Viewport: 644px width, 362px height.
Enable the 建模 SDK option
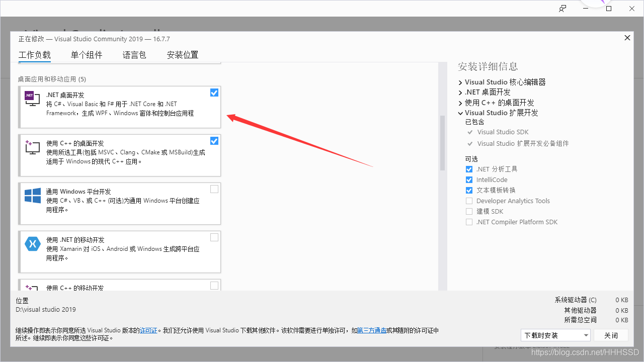469,211
